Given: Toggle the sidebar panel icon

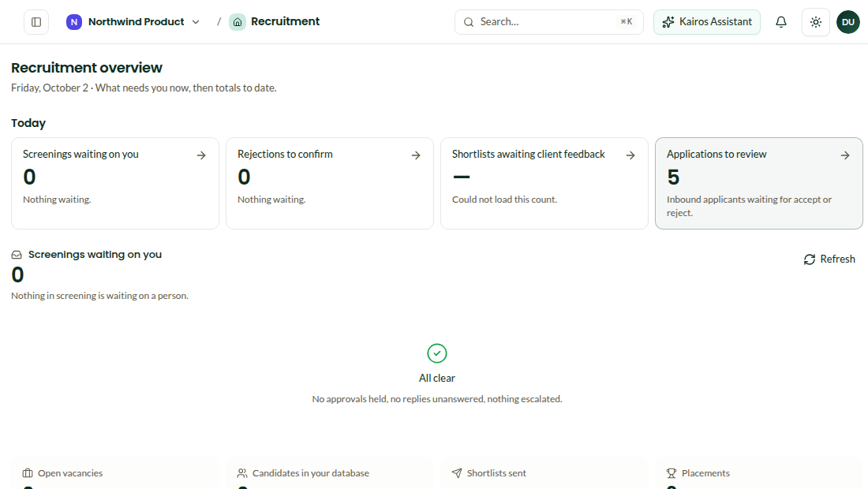Looking at the screenshot, I should (36, 22).
